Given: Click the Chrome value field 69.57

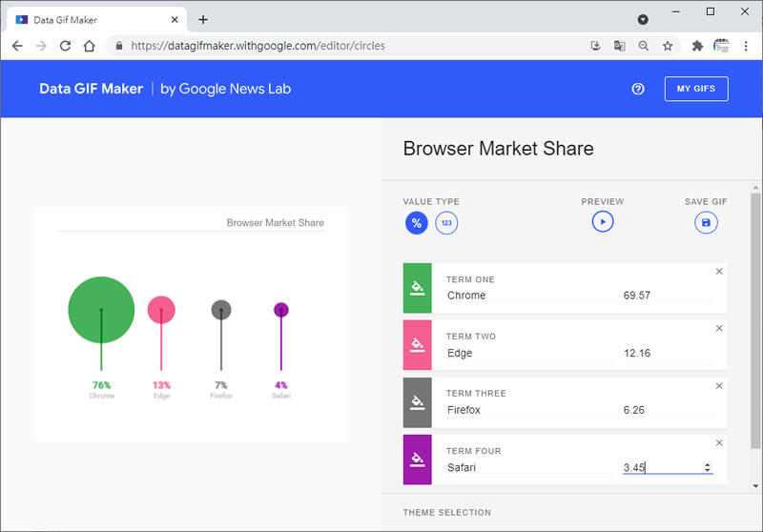Looking at the screenshot, I should (x=666, y=296).
